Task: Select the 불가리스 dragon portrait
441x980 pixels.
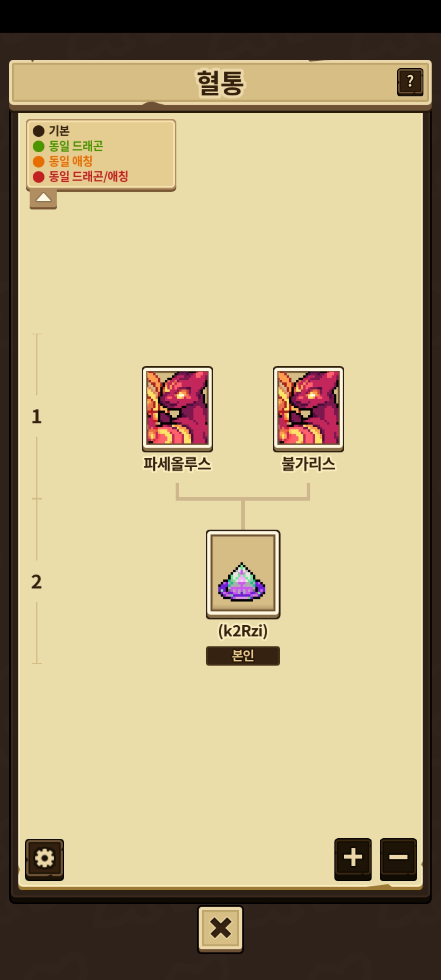Action: (308, 409)
